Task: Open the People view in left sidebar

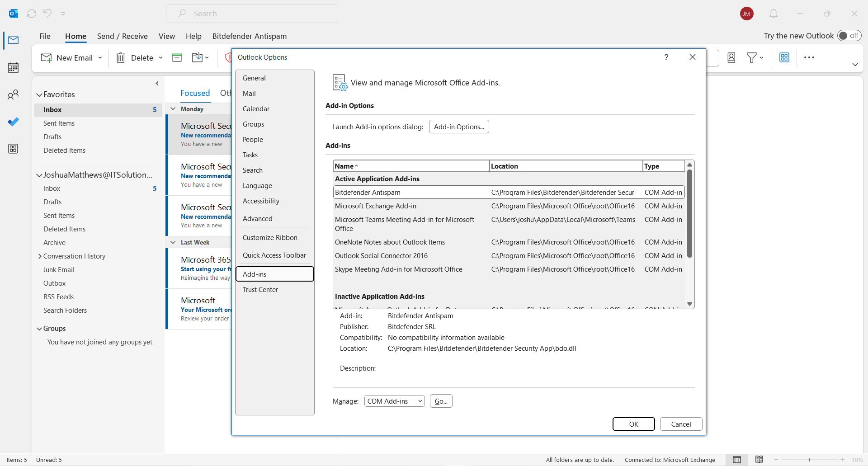Action: (x=14, y=94)
